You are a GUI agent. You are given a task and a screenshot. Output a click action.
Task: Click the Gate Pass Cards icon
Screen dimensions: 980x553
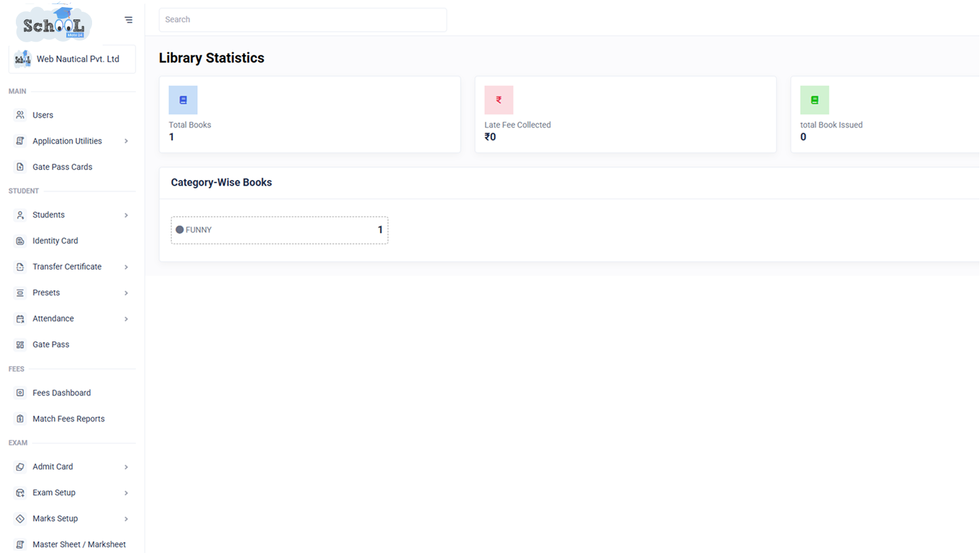pos(21,167)
